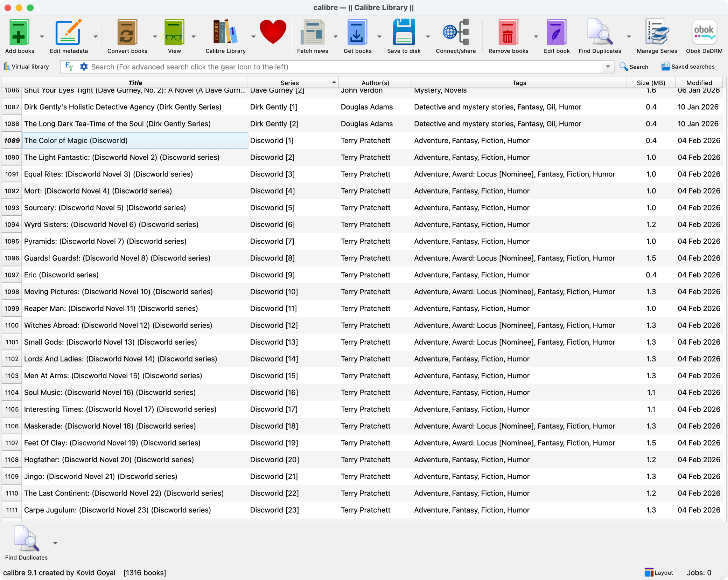Screen dimensions: 728x580
Task: Toggle full text search icon in search bar
Action: 69,67
